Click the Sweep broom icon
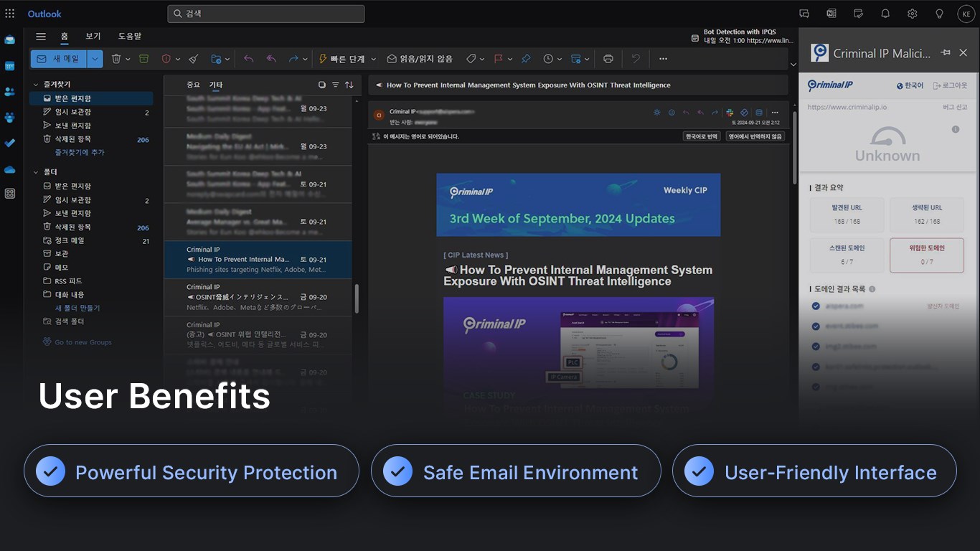The width and height of the screenshot is (980, 551). coord(193,59)
